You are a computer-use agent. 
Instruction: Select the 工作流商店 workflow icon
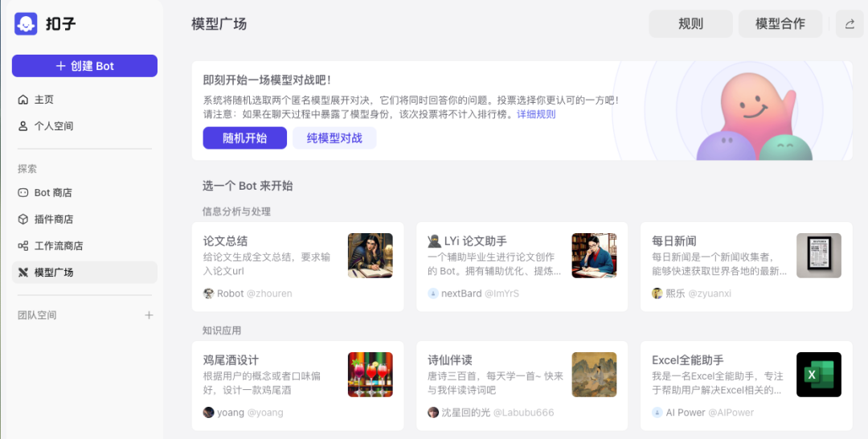coord(23,246)
